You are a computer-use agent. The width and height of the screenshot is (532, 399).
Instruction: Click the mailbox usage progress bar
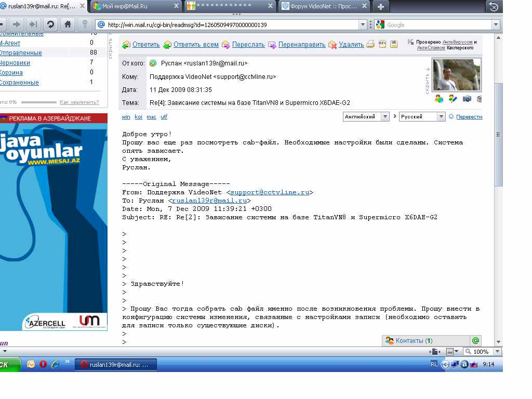38,102
